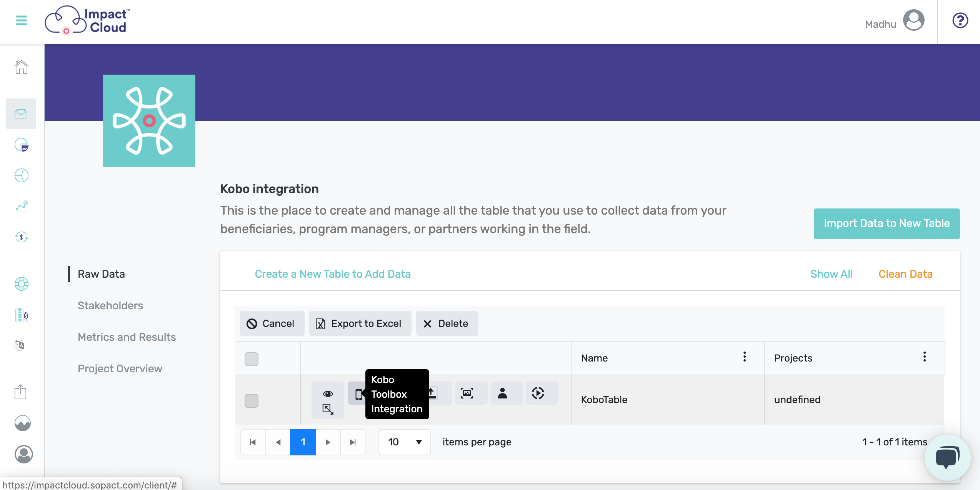Open the items per page dropdown
980x490 pixels.
pyautogui.click(x=404, y=442)
